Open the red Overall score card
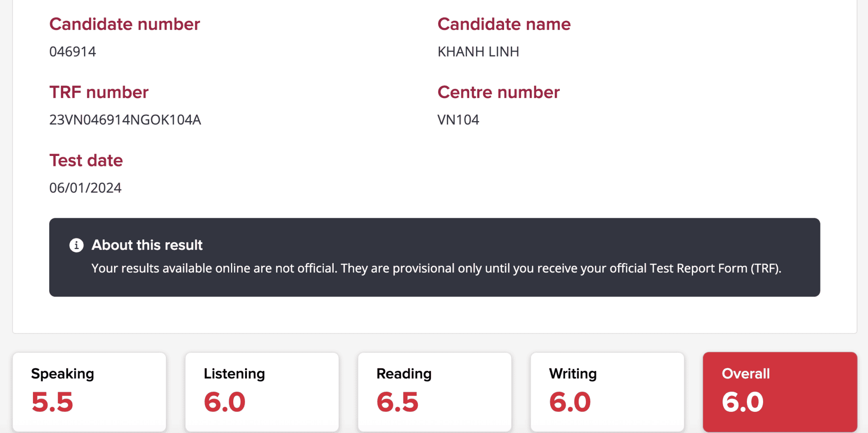868x433 pixels. [x=780, y=391]
